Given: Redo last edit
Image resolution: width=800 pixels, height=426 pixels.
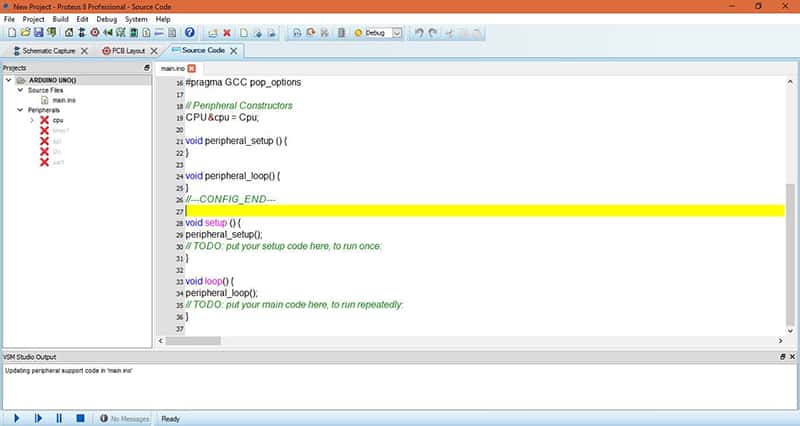Looking at the screenshot, I should pyautogui.click(x=433, y=33).
